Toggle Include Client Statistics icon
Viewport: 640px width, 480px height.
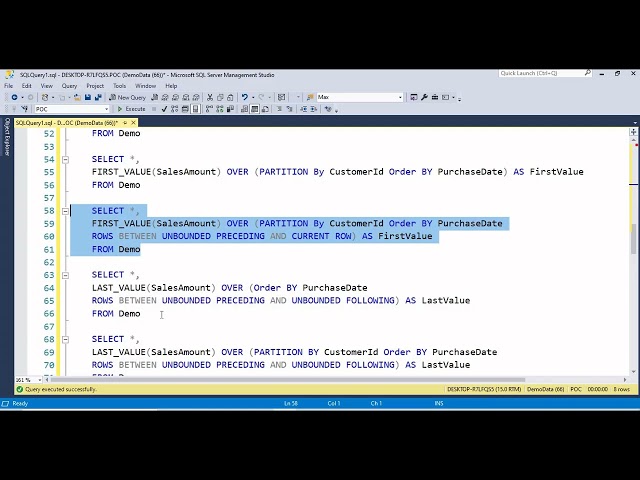(230, 109)
